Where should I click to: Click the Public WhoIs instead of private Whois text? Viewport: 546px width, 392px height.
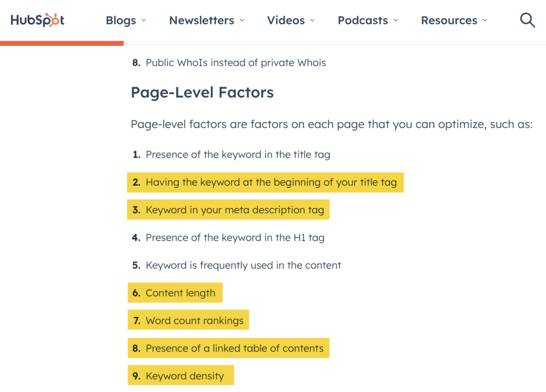click(x=235, y=62)
